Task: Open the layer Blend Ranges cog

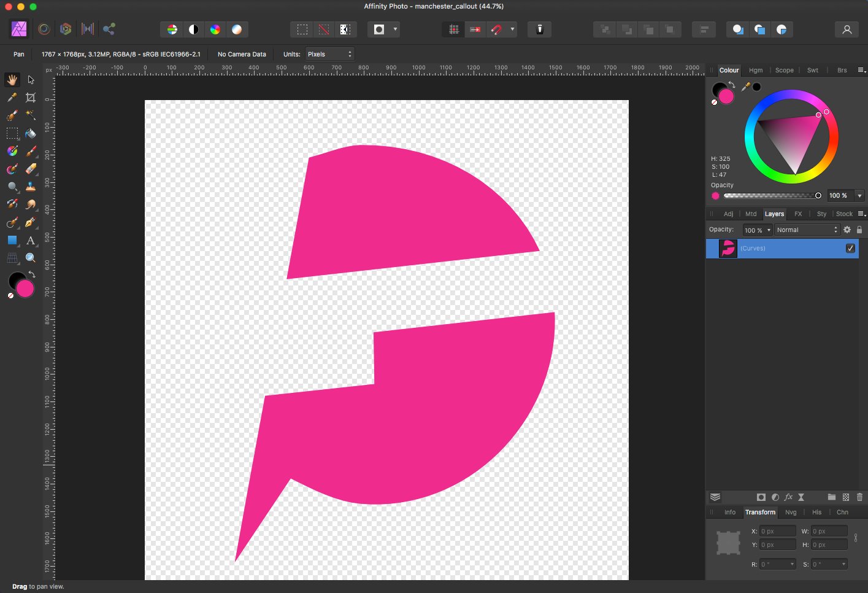Action: (x=847, y=230)
